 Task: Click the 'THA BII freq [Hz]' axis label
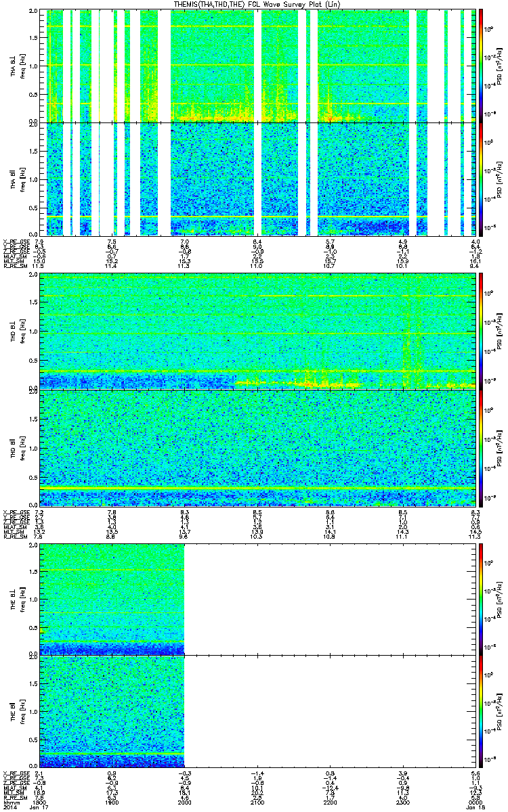pos(17,179)
